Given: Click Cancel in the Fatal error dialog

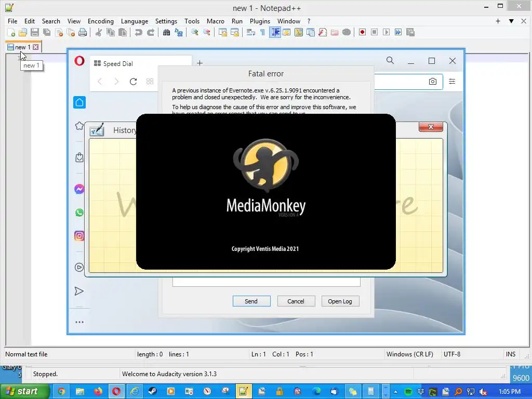Looking at the screenshot, I should pyautogui.click(x=296, y=301).
